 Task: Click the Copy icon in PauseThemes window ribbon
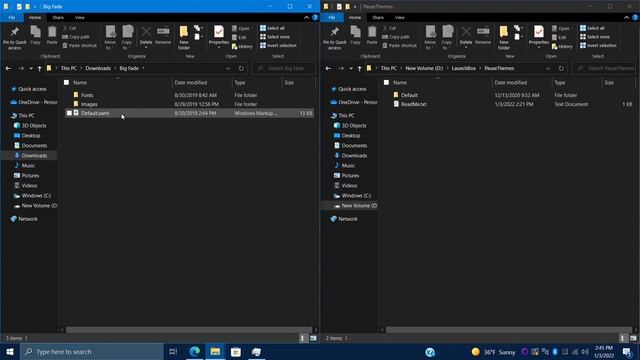coord(356,35)
